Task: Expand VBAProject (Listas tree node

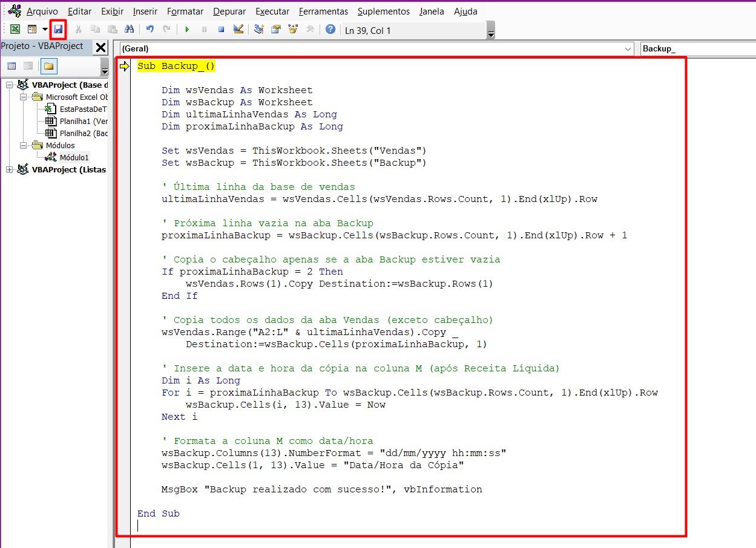Action: 10,169
